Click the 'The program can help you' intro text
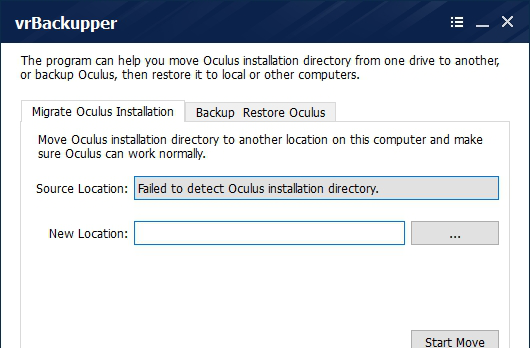Image resolution: width=530 pixels, height=361 pixels. 260,67
